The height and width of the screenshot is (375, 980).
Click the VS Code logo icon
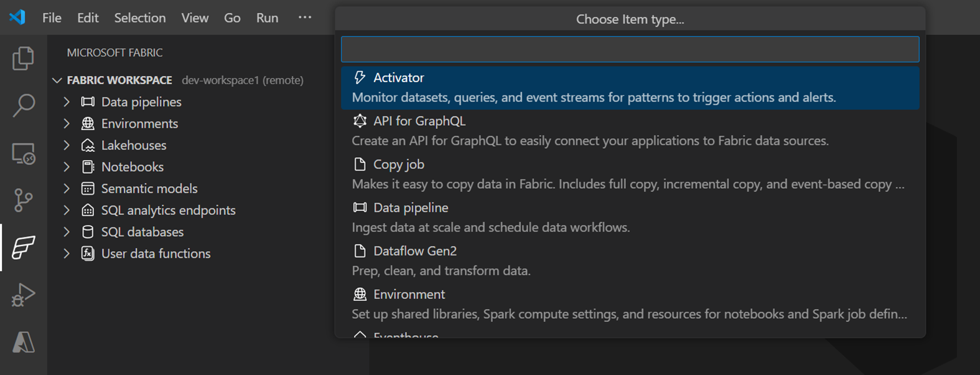(17, 17)
